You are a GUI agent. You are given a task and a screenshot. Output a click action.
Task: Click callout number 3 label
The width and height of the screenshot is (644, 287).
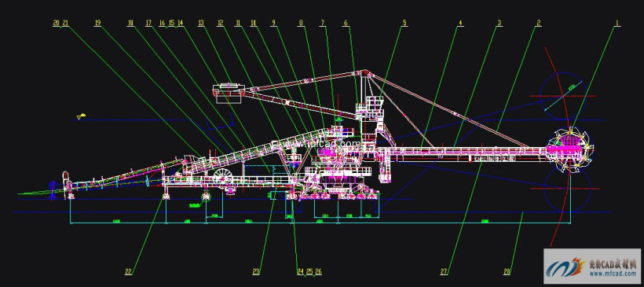pyautogui.click(x=499, y=24)
